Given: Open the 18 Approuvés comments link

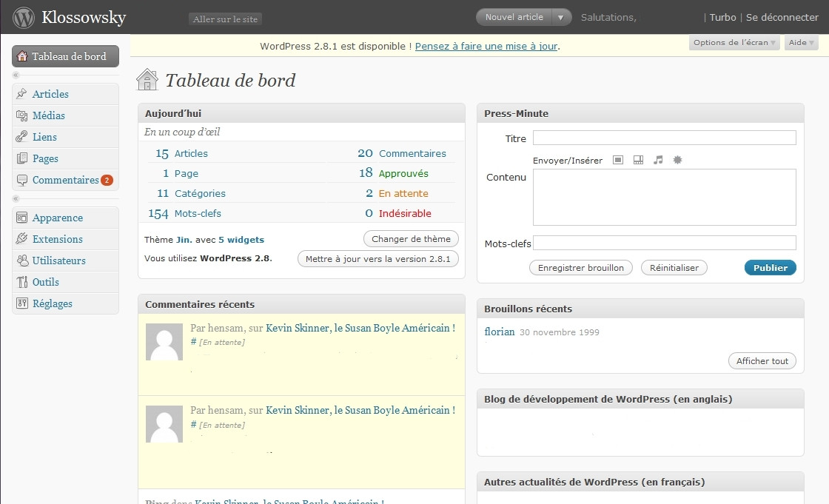Looking at the screenshot, I should coord(394,173).
